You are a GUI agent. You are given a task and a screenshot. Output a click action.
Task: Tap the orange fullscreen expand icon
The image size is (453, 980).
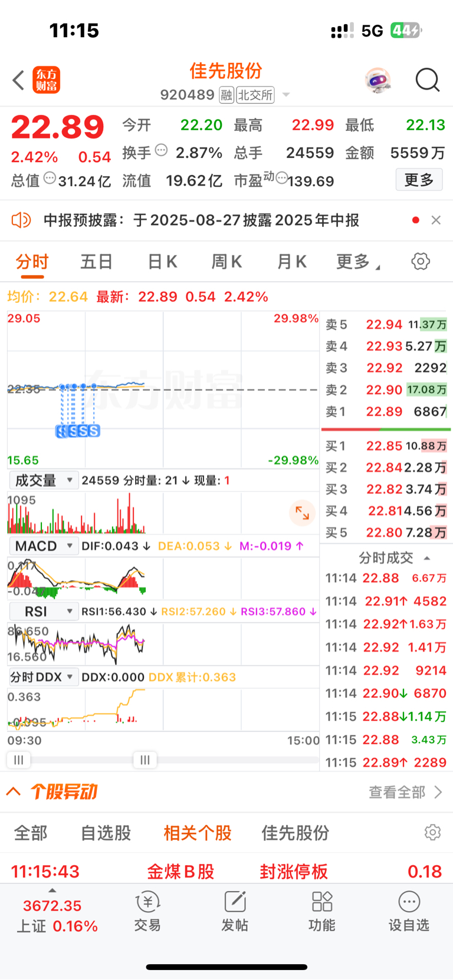302,513
